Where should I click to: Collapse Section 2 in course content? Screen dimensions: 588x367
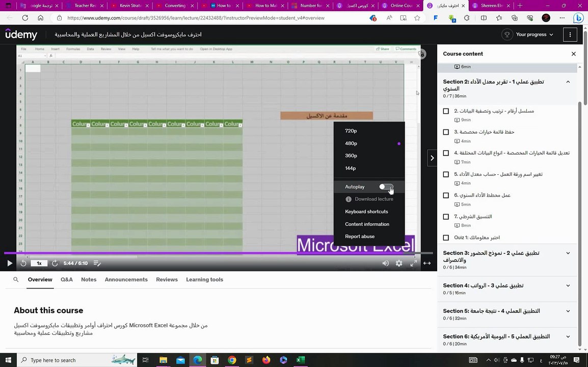(x=568, y=82)
